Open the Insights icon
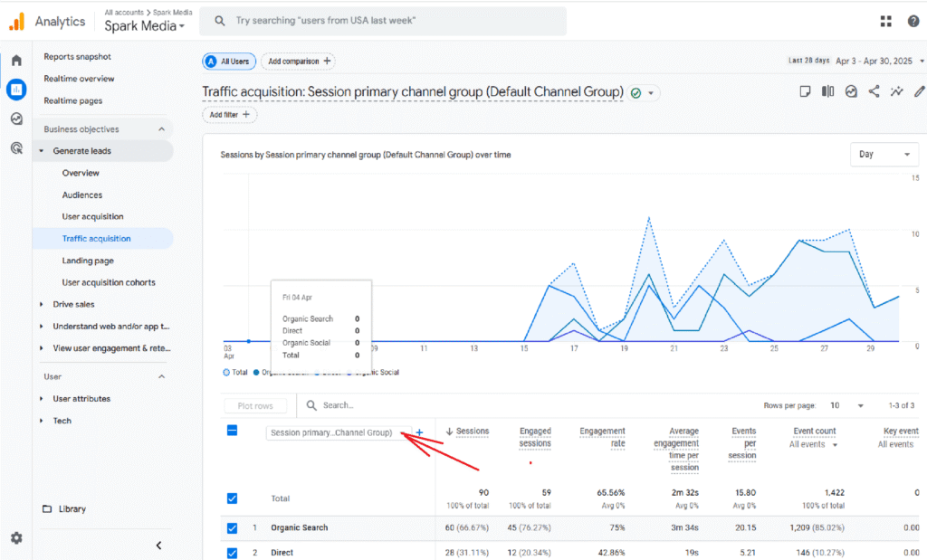The height and width of the screenshot is (560, 927). click(851, 91)
